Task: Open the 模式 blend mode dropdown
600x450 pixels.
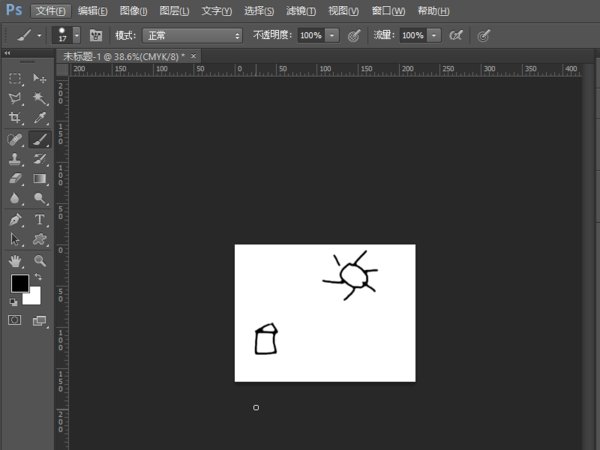Action: tap(193, 35)
